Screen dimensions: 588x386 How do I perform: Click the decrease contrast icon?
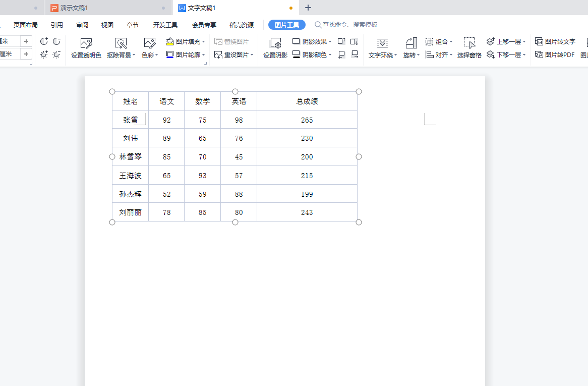[56, 41]
